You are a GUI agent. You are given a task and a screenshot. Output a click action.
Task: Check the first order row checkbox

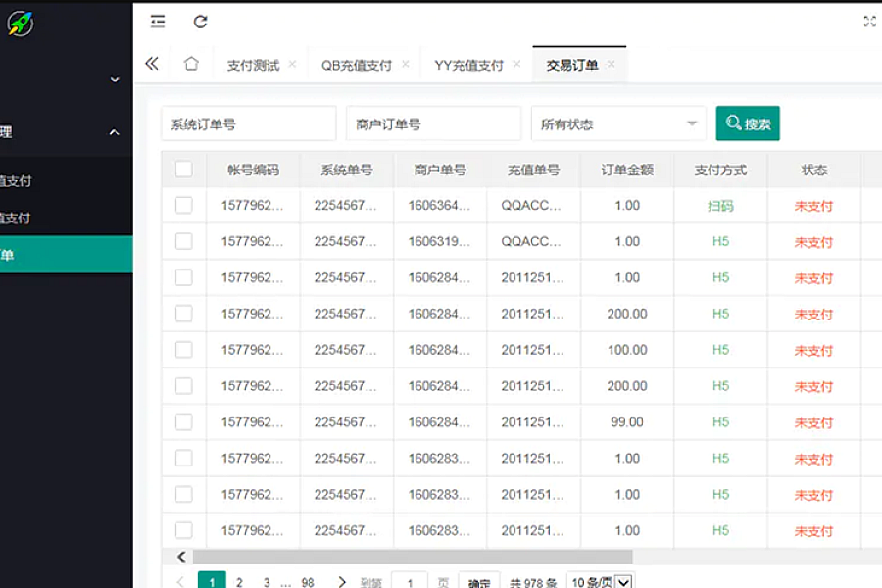(183, 205)
